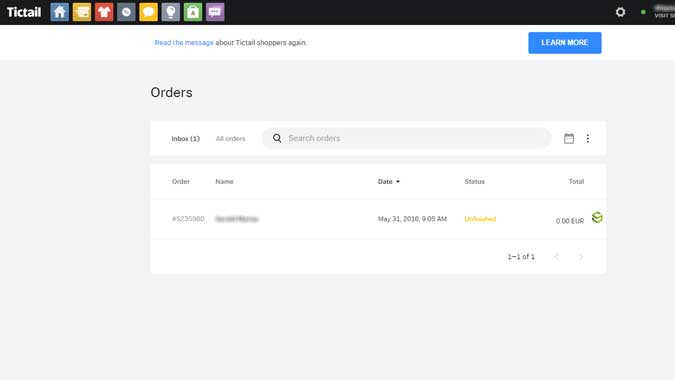Click the 0.00 EUR total
Image resolution: width=675 pixels, height=380 pixels.
[x=570, y=221]
